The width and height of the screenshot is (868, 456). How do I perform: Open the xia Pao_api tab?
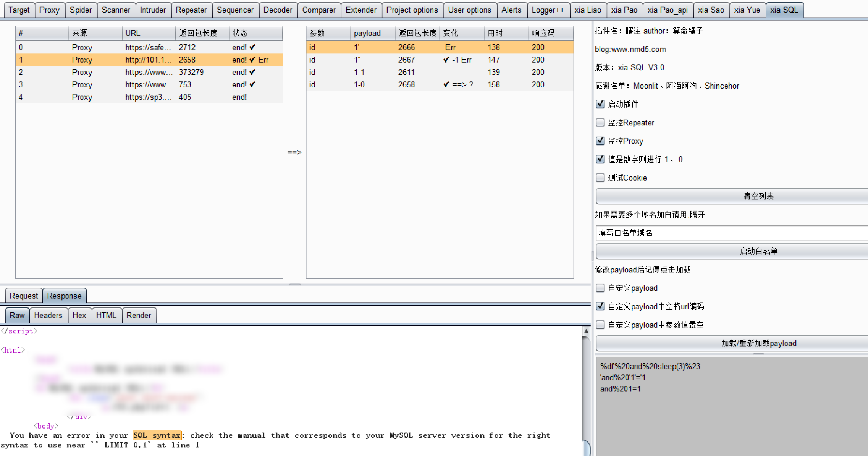tap(667, 10)
